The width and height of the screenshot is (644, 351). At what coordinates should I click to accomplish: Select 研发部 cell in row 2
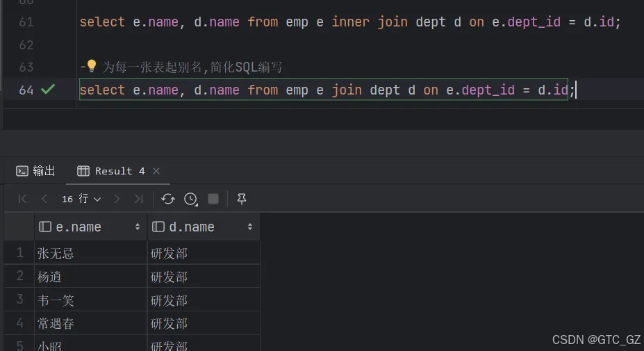click(x=204, y=276)
